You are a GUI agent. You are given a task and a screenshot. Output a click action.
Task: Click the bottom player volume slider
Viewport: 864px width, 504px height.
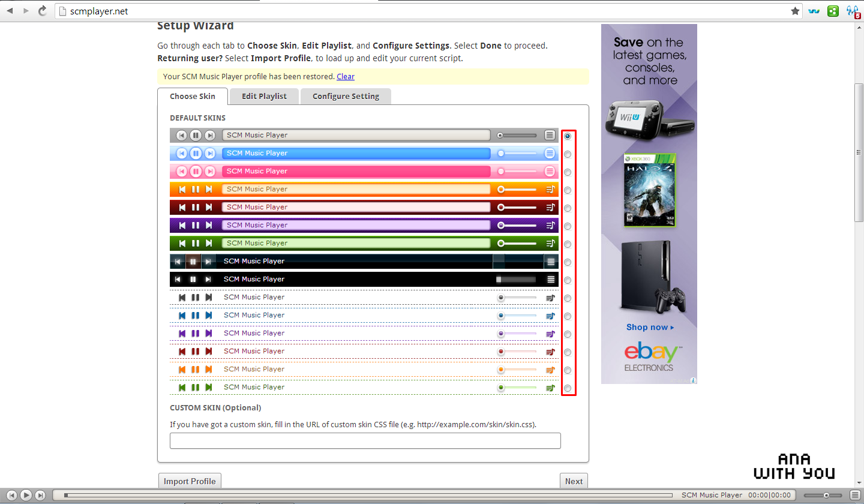coord(821,495)
